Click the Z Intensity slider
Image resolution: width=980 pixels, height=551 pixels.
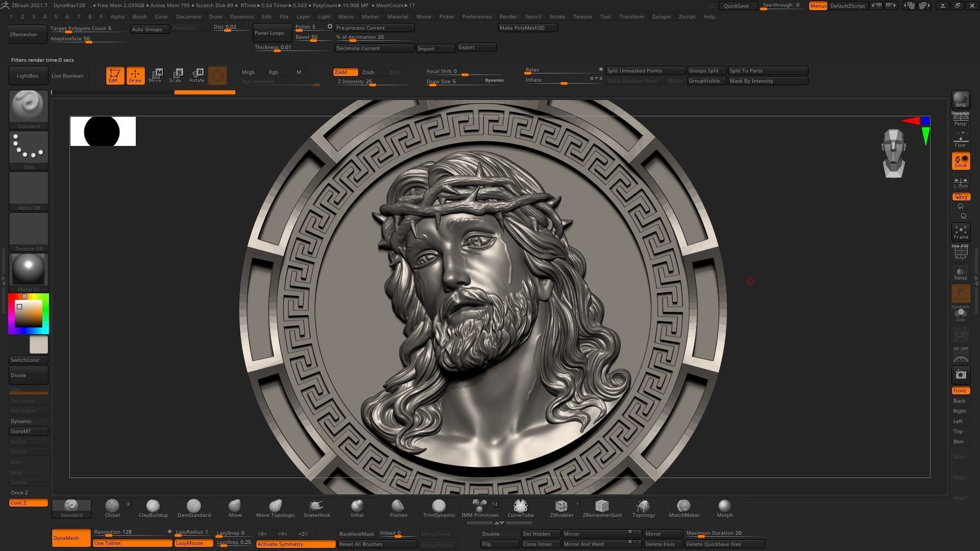pos(374,82)
